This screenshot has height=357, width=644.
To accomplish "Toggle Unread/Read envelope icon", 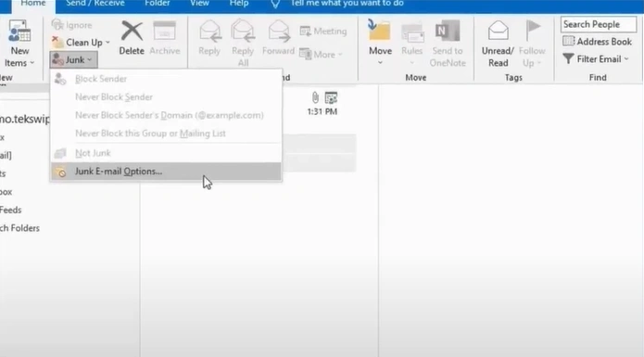I will click(498, 31).
